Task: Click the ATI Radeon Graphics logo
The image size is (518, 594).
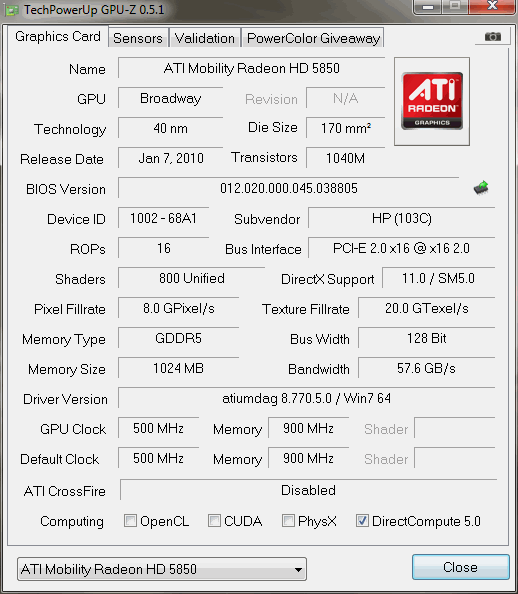Action: [432, 101]
